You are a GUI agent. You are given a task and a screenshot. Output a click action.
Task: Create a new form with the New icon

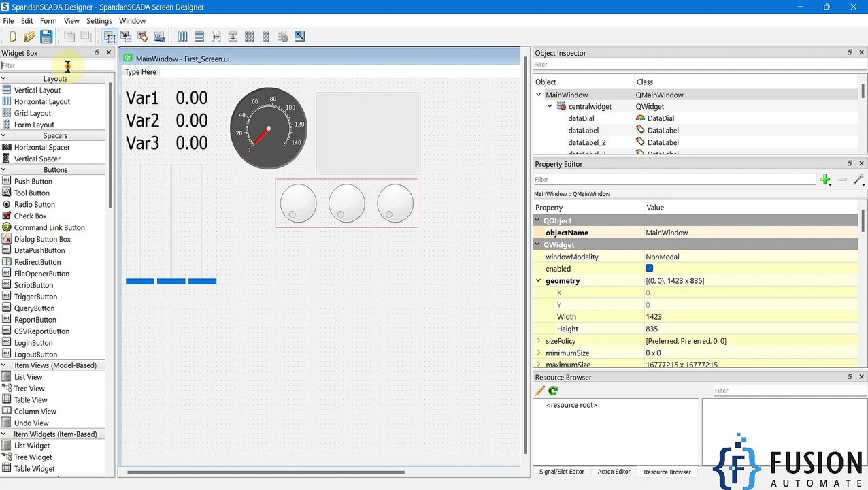tap(12, 37)
